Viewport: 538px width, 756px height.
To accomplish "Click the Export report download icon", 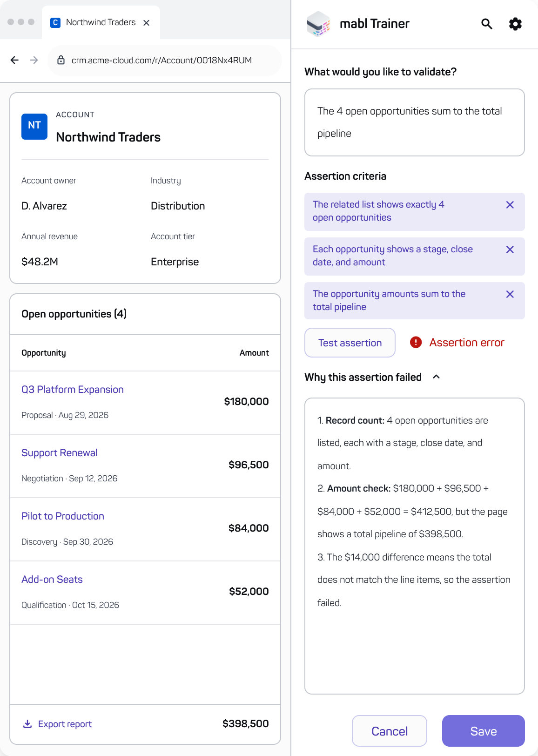I will click(27, 724).
